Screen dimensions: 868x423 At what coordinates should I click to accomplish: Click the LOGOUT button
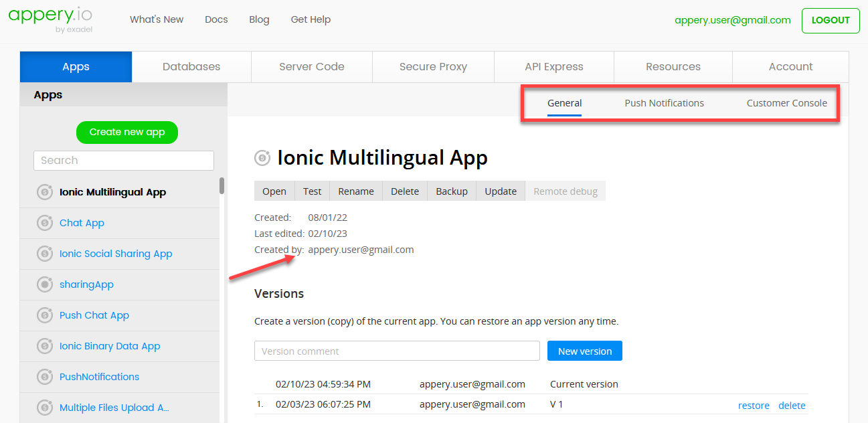pyautogui.click(x=831, y=20)
